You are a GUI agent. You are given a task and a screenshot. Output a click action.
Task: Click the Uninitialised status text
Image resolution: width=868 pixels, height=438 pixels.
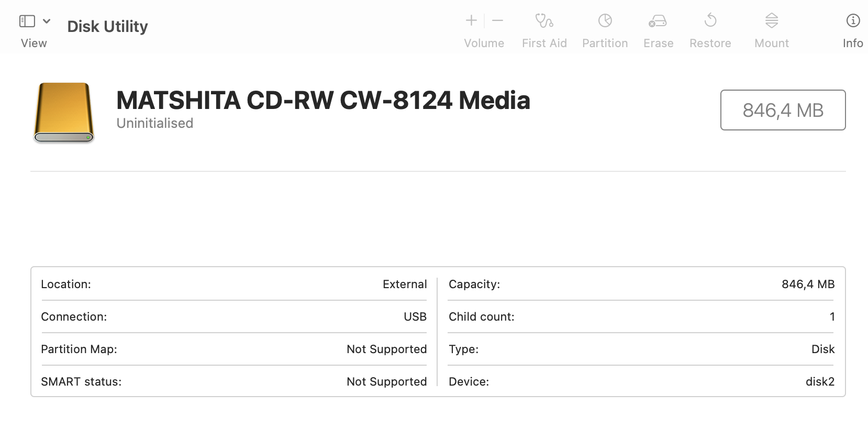coord(155,123)
